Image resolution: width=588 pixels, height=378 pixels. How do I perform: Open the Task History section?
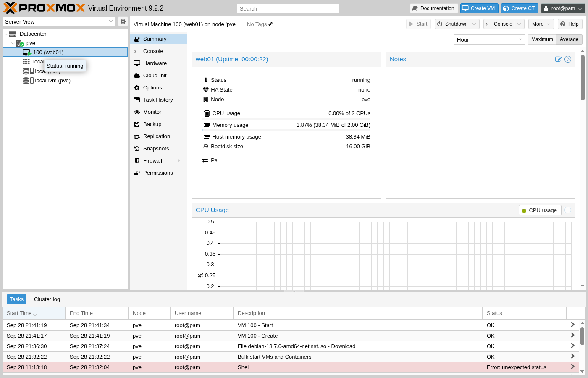coord(159,100)
